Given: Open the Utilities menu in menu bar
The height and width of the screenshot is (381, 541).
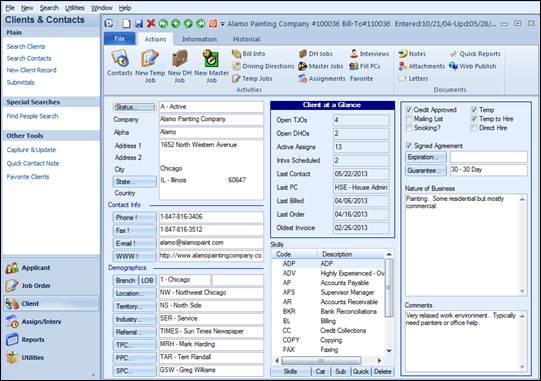Looking at the screenshot, I should [x=75, y=8].
